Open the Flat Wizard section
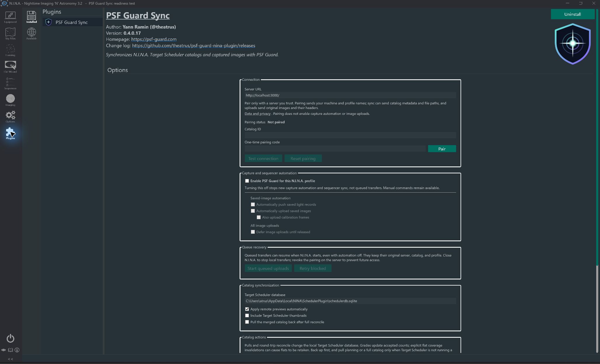Image resolution: width=600 pixels, height=364 pixels. tap(10, 67)
